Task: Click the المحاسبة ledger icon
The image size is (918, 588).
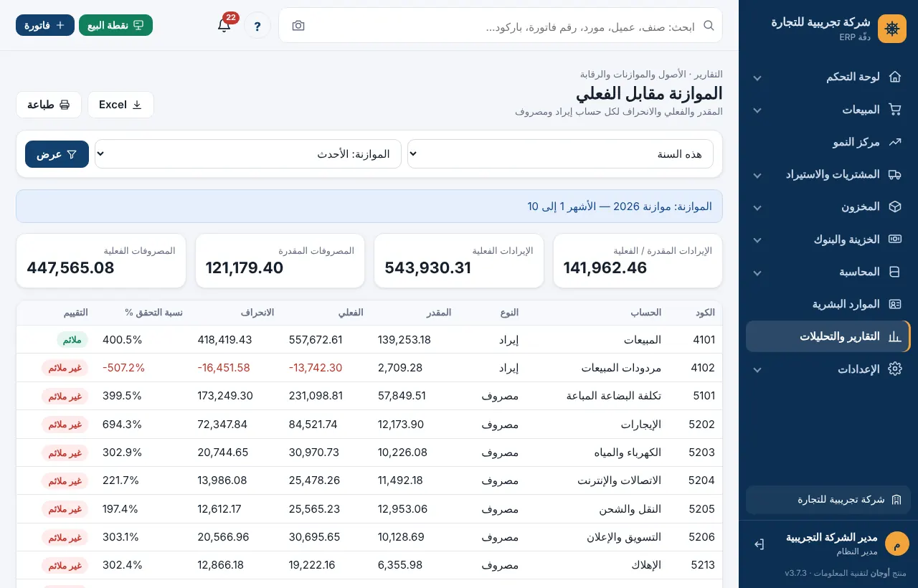Action: 894,272
